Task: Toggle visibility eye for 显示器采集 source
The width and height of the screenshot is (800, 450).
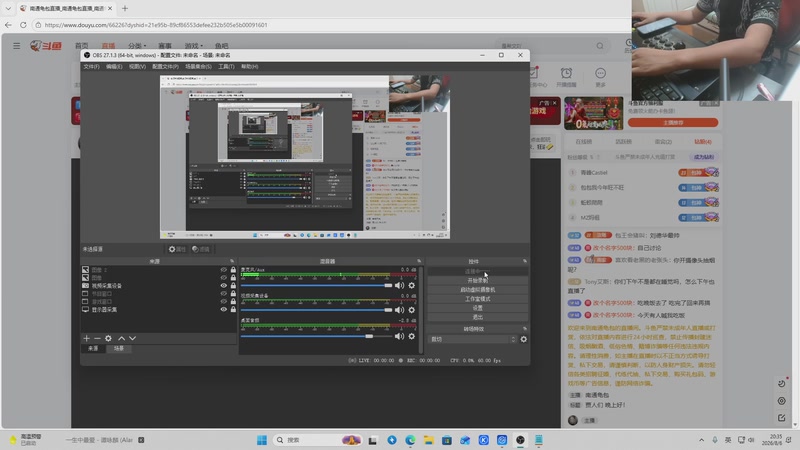Action: (223, 309)
